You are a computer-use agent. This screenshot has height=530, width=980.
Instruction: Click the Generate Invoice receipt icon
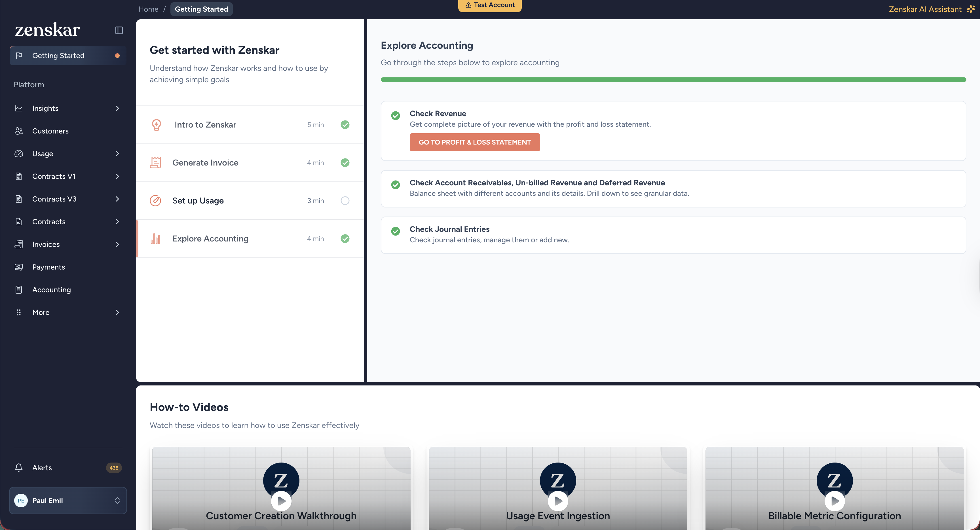(155, 163)
